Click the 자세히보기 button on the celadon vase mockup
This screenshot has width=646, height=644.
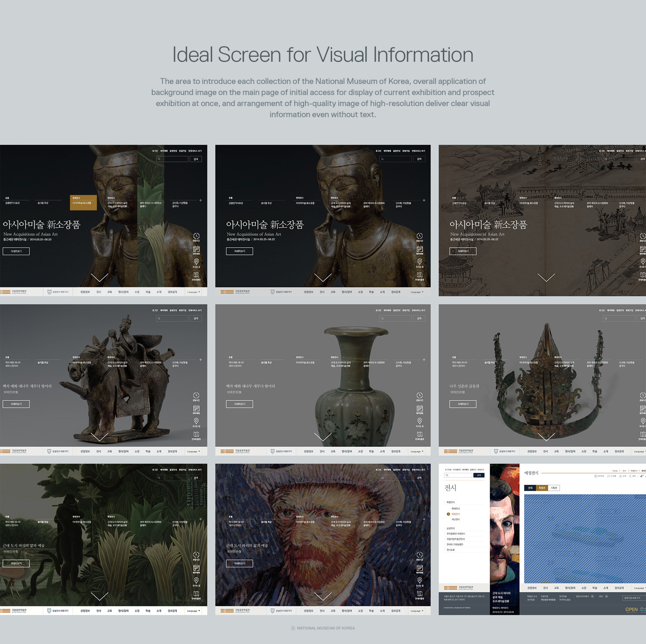click(x=239, y=404)
